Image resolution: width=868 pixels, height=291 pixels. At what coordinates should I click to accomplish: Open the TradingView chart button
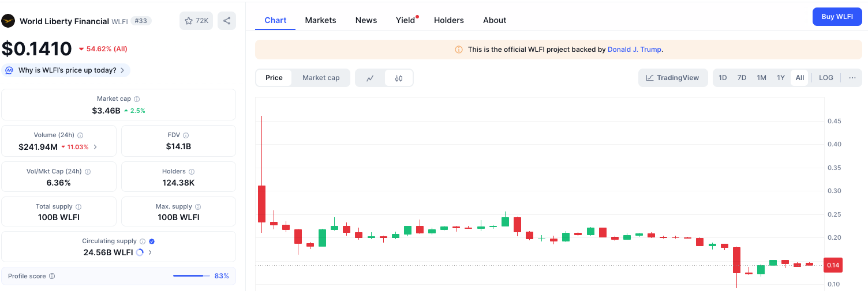coord(672,78)
